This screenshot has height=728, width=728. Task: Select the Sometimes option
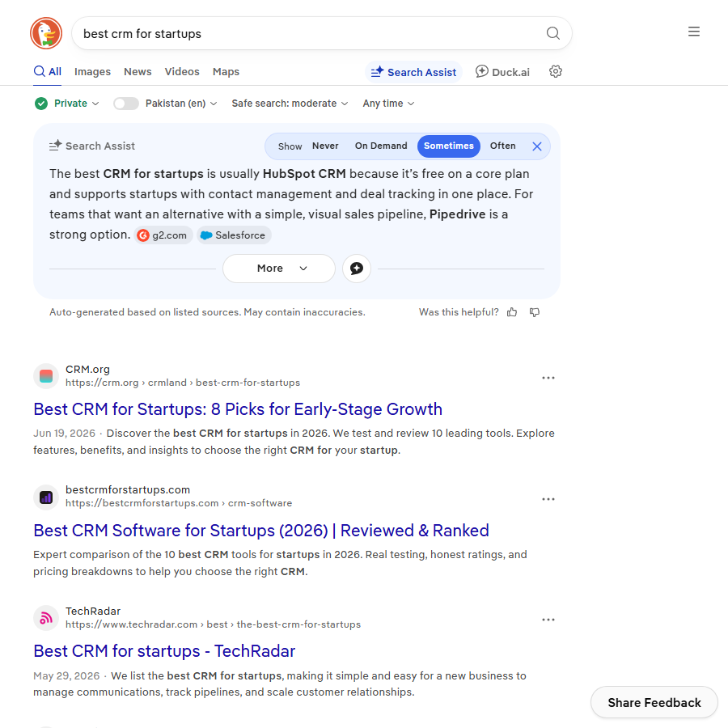coord(448,146)
